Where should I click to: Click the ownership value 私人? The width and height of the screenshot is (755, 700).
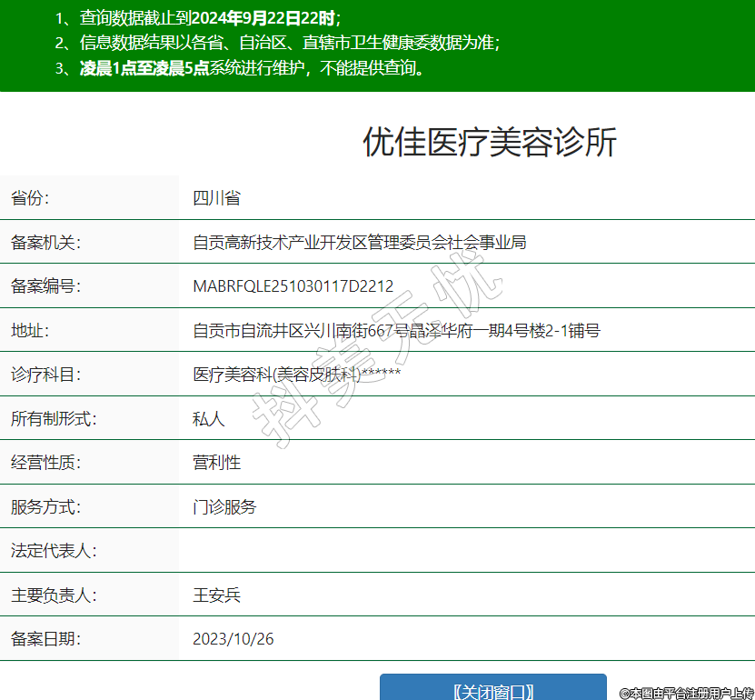point(208,418)
